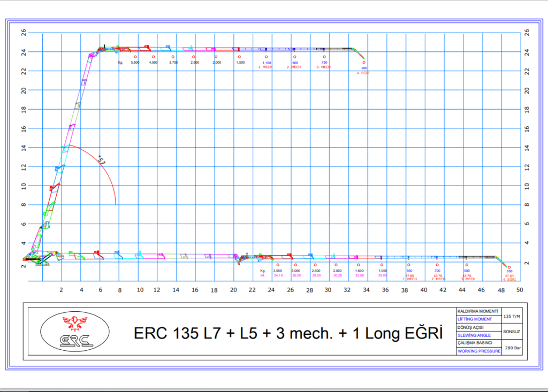The image size is (548, 392).
Task: Click the title 'ERC 135 L7 + L5 + 3 mech. + 1 Long EĞRİ'
Action: tap(288, 333)
